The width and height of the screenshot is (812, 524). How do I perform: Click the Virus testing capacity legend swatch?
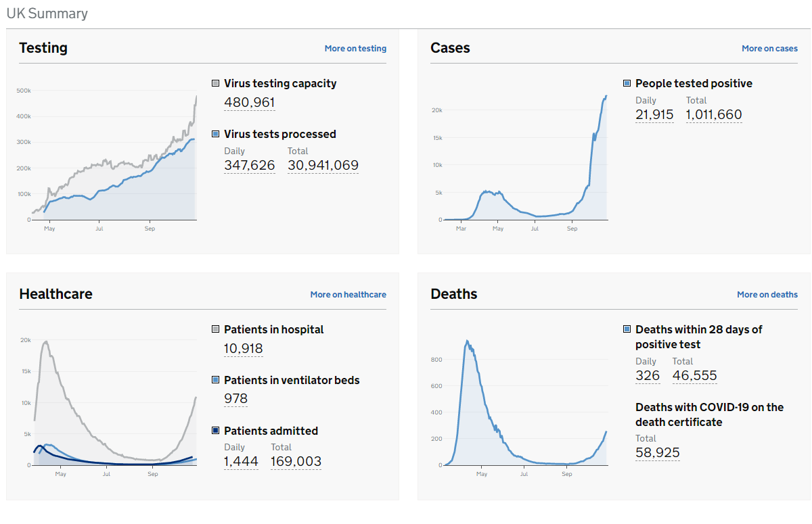click(x=216, y=83)
